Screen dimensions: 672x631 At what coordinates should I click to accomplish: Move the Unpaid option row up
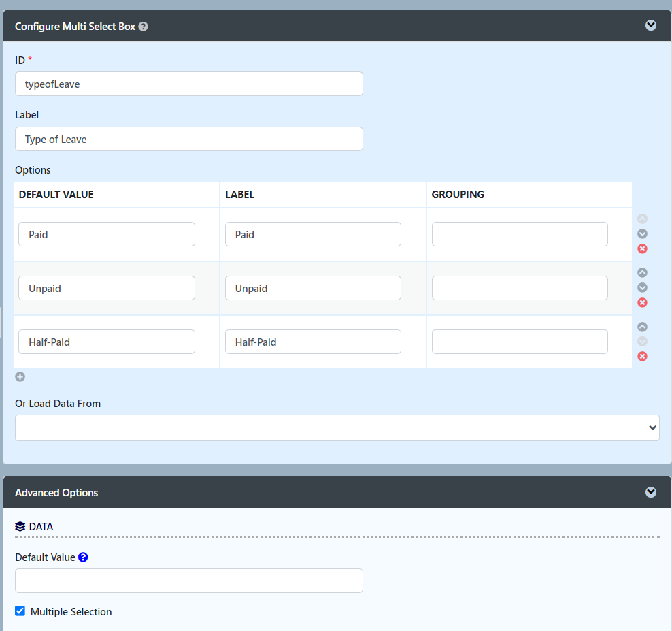(x=642, y=273)
